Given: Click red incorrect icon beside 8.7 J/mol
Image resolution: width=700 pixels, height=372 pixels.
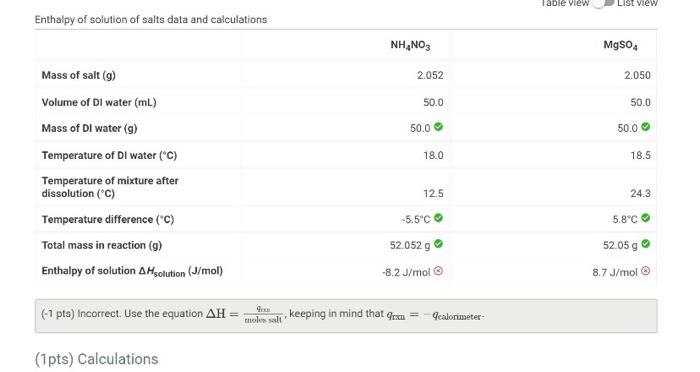Looking at the screenshot, I should tap(646, 271).
